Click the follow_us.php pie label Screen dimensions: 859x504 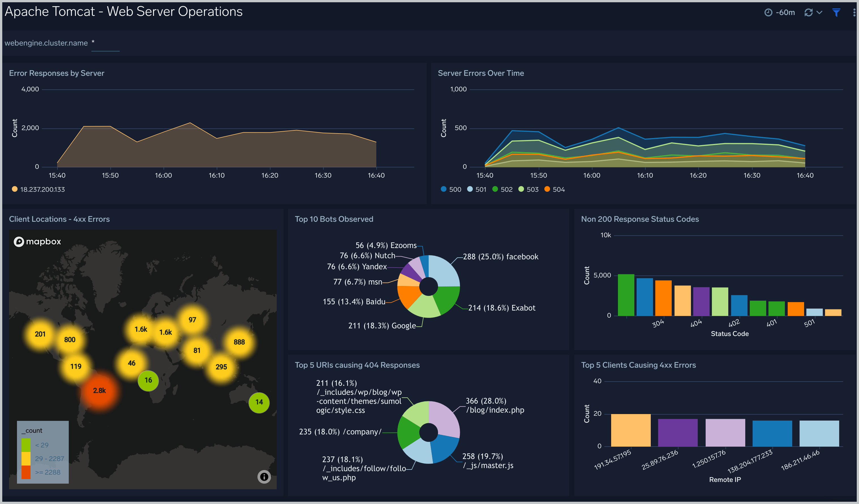tap(364, 469)
